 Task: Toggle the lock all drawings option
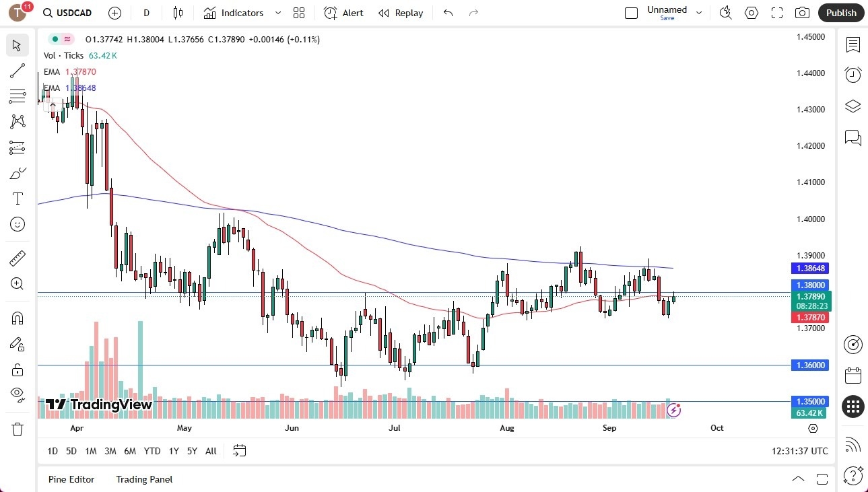coord(17,369)
